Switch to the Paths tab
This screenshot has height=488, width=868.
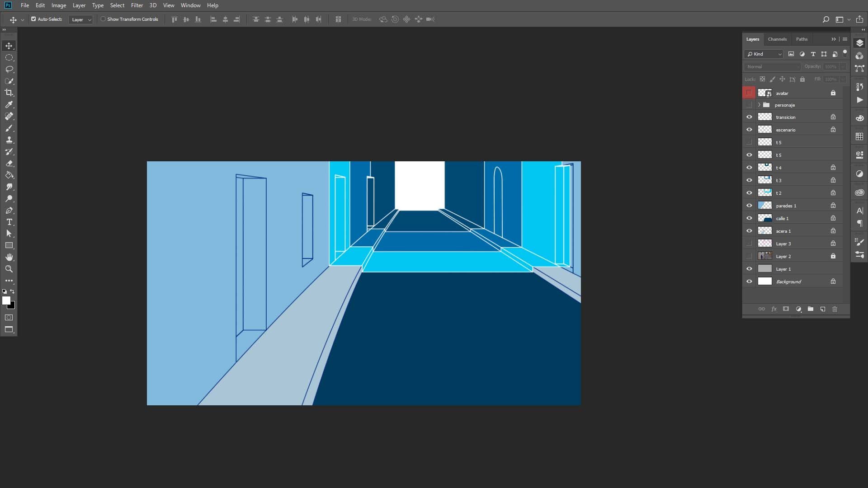(x=802, y=39)
